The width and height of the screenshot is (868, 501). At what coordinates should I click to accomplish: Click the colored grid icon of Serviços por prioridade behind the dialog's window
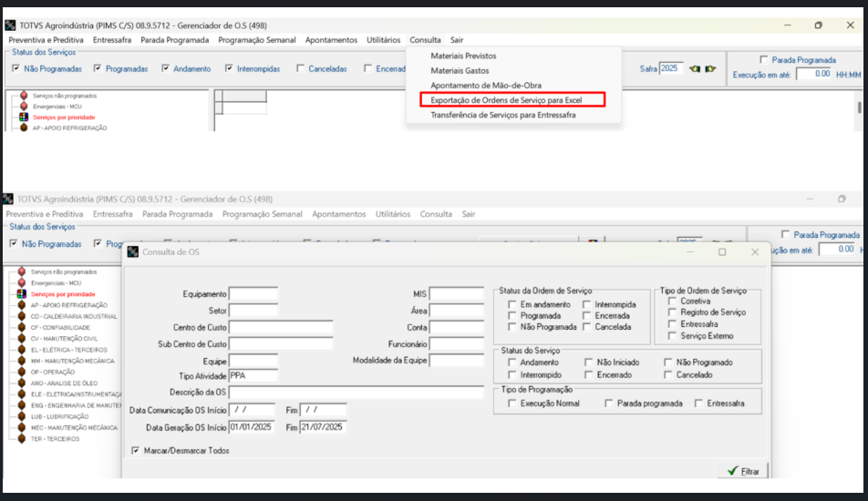22,293
